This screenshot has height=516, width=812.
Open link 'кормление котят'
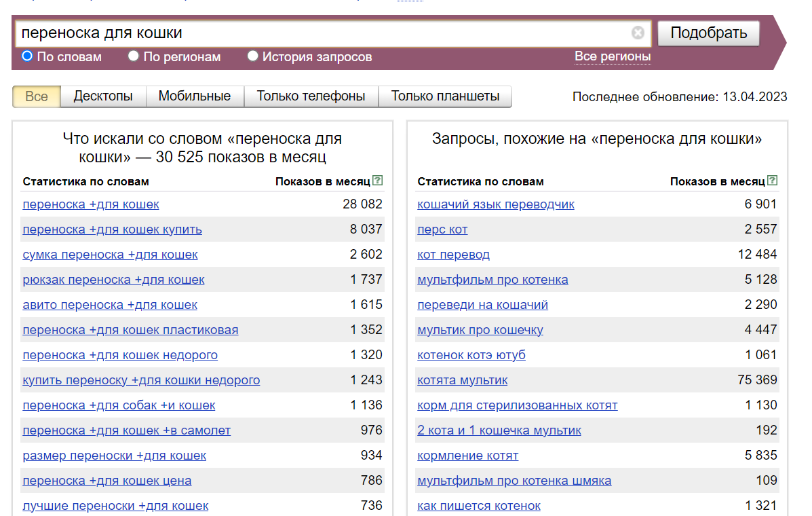[467, 456]
